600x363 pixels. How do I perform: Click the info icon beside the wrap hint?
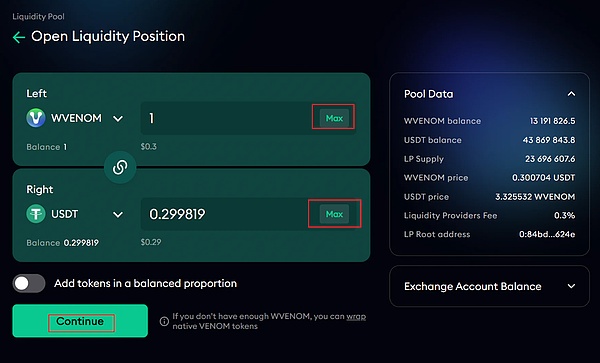point(164,321)
